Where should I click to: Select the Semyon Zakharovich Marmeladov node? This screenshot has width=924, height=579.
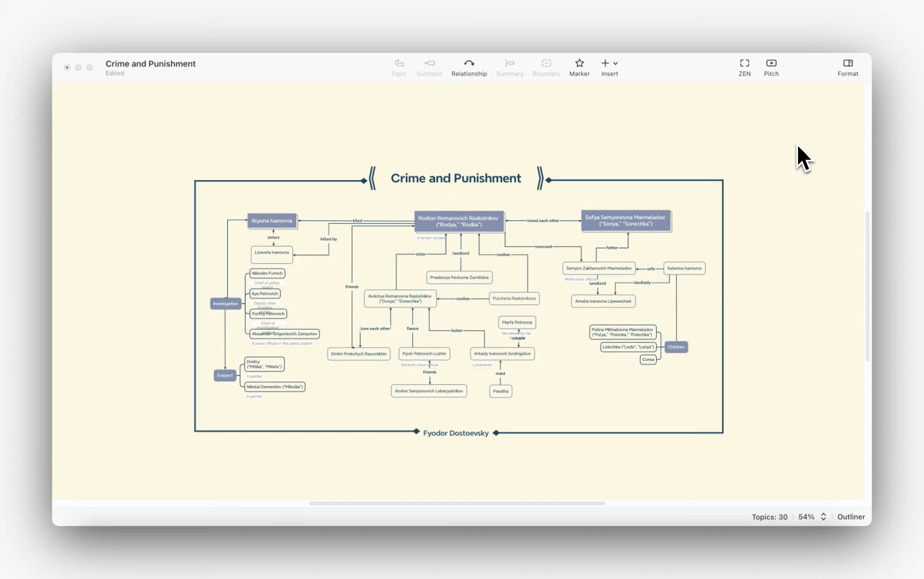[x=599, y=269]
